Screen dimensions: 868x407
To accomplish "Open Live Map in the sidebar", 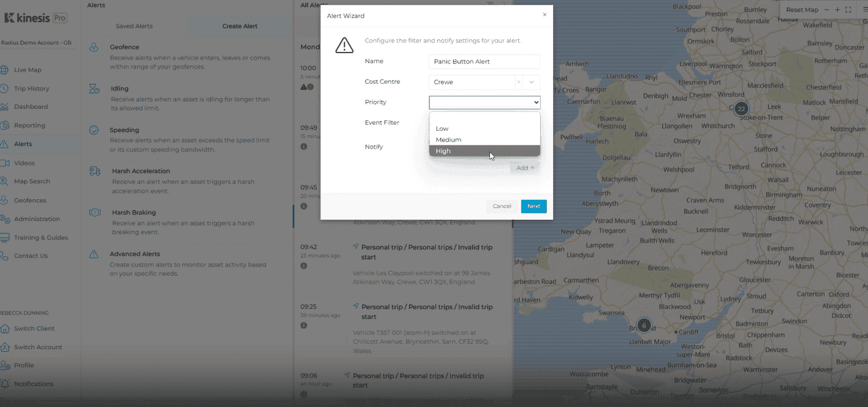I will 27,70.
